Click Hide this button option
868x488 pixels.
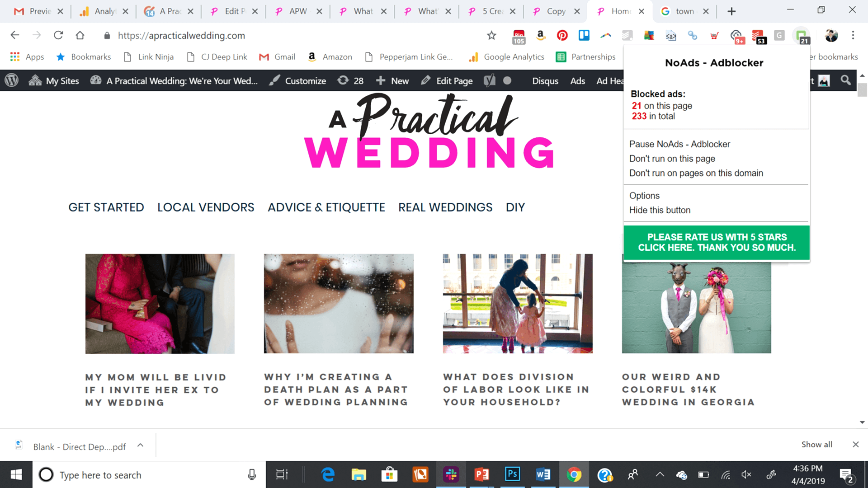660,210
